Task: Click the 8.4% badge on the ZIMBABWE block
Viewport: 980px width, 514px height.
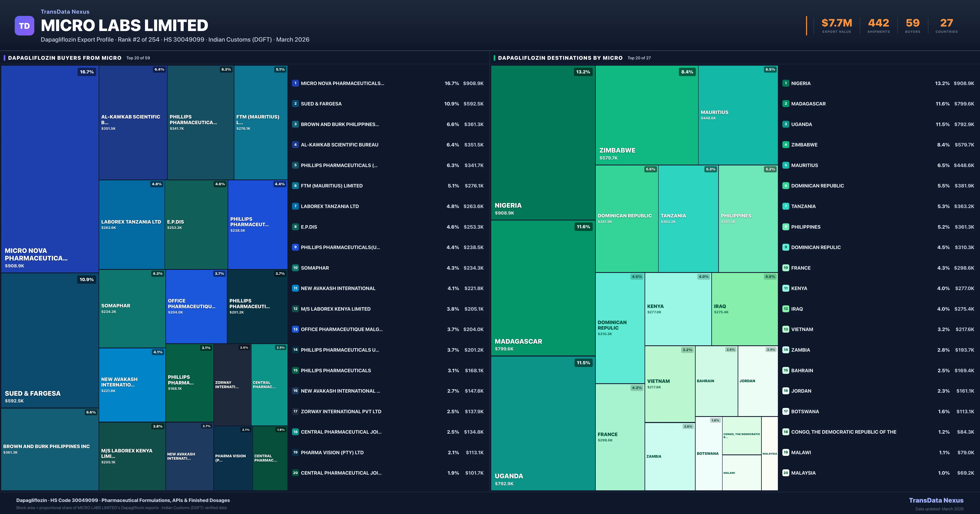Action: 687,71
